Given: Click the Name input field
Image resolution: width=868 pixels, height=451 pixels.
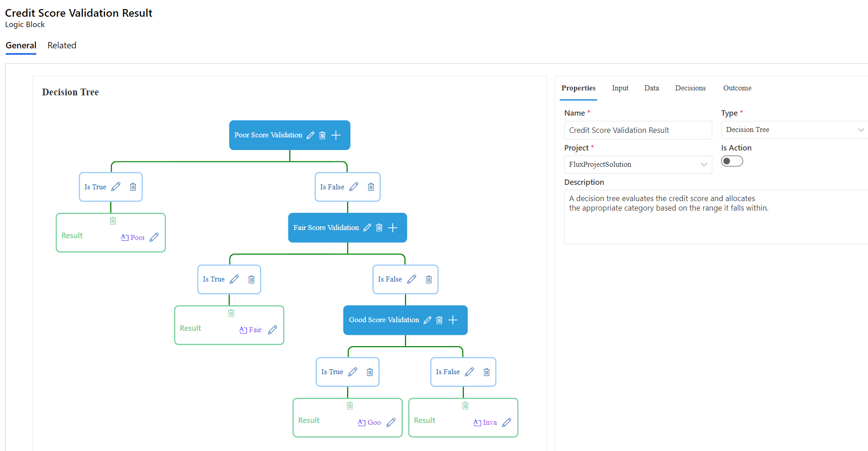Looking at the screenshot, I should pyautogui.click(x=637, y=130).
